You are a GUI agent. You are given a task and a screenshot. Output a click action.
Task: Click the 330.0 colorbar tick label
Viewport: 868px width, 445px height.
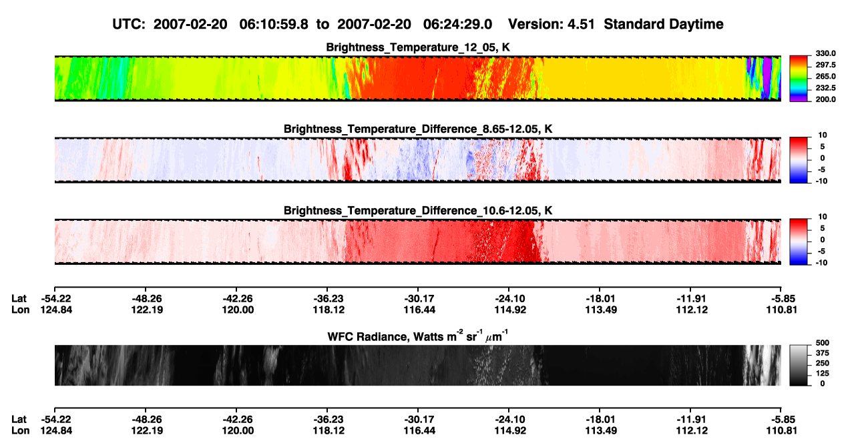(825, 53)
